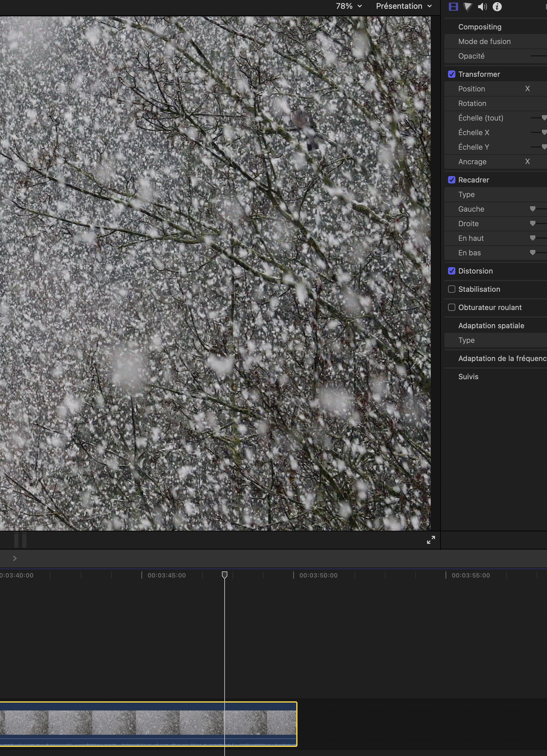The width and height of the screenshot is (547, 756).
Task: Open the Présentation dropdown menu
Action: click(403, 6)
